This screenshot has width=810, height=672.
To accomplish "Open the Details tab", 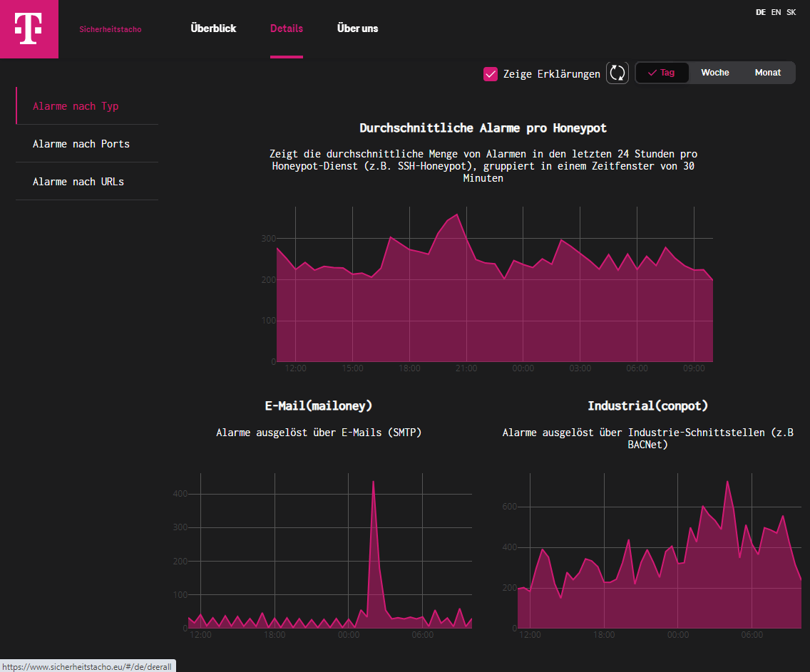I will point(287,29).
